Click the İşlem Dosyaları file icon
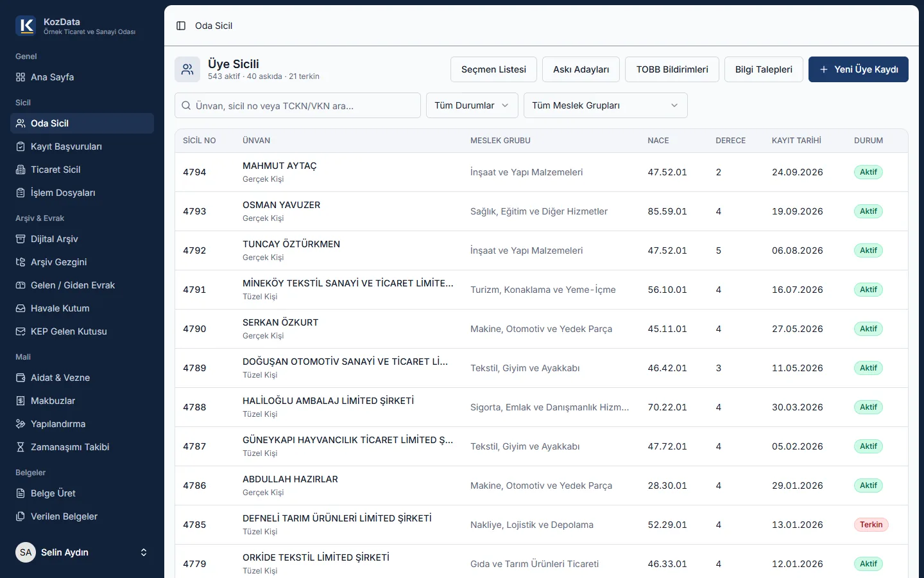The image size is (924, 578). 21,193
